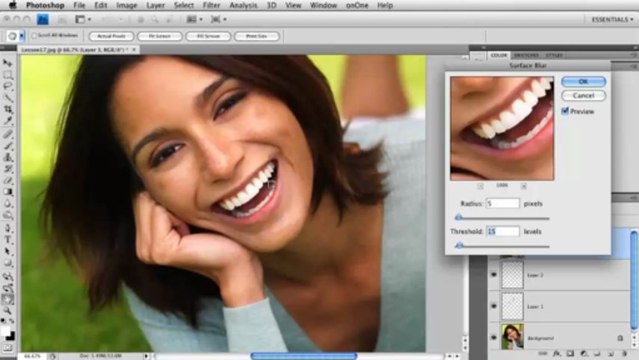
Task: Open the tool preset picker arrow
Action: point(22,36)
